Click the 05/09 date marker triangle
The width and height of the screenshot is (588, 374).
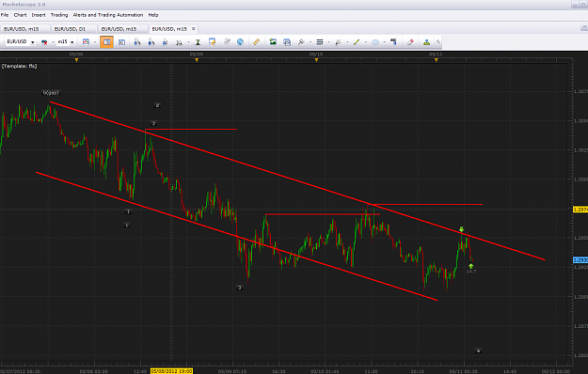[x=197, y=60]
